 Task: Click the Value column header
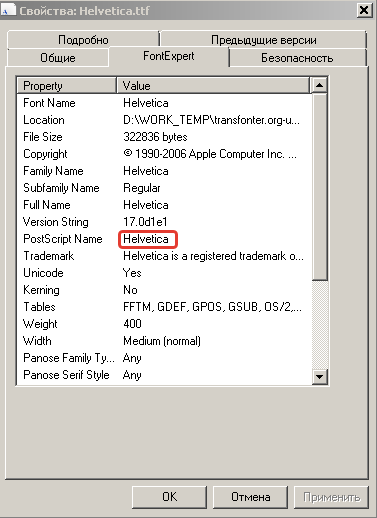point(213,86)
